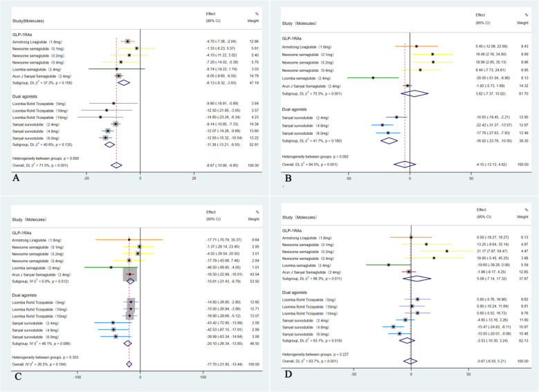Screen dimensions: 539x392
Task: Click the weight value 12.66
Action: (254, 41)
